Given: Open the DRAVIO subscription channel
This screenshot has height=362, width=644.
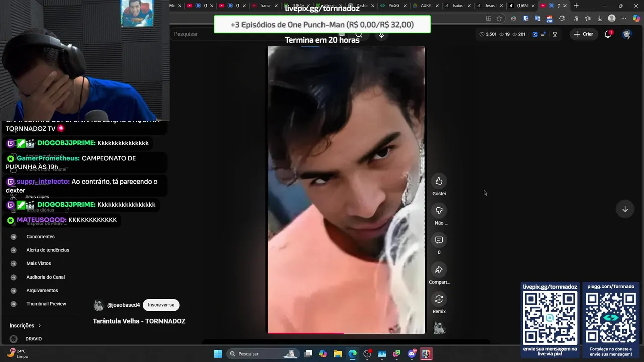Looking at the screenshot, I should pyautogui.click(x=34, y=339).
